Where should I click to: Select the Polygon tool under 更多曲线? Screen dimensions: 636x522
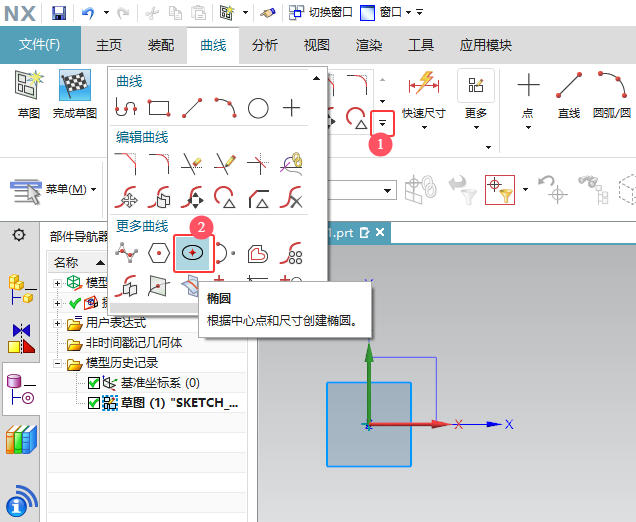[159, 253]
